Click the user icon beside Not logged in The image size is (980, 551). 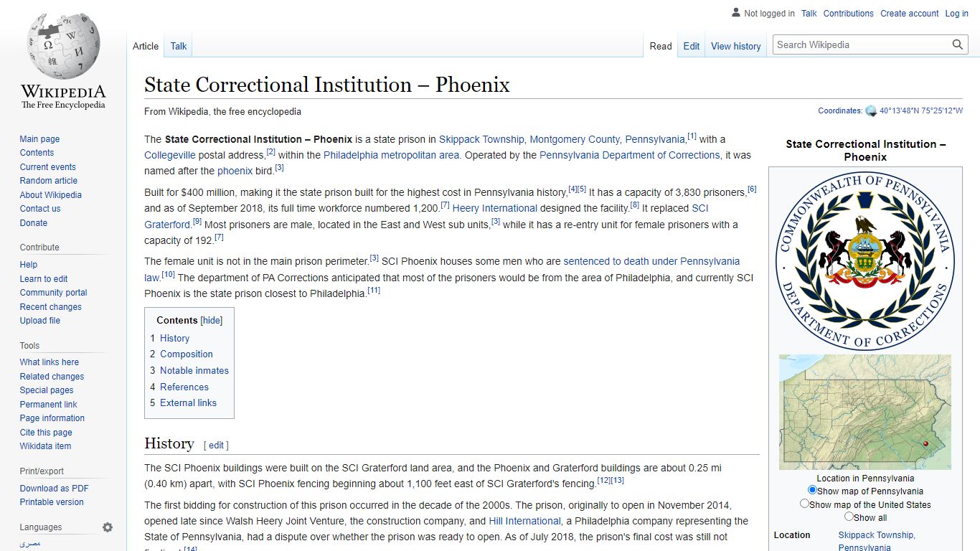(736, 13)
